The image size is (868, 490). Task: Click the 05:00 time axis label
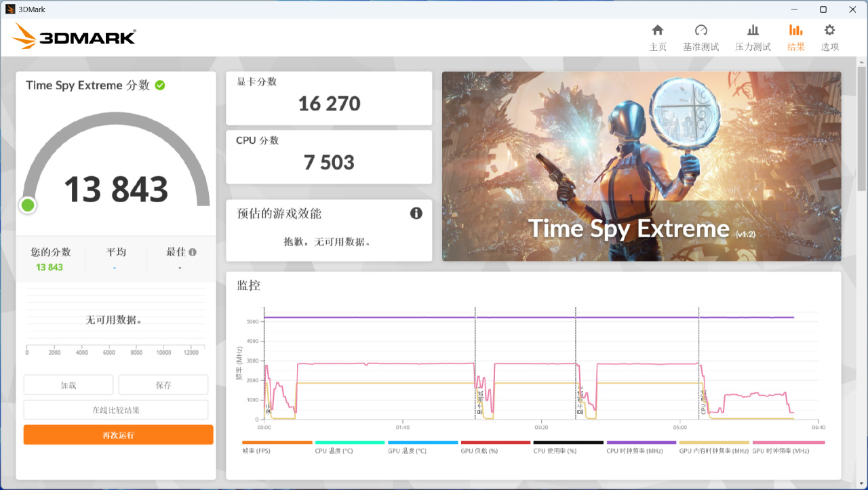coord(680,428)
